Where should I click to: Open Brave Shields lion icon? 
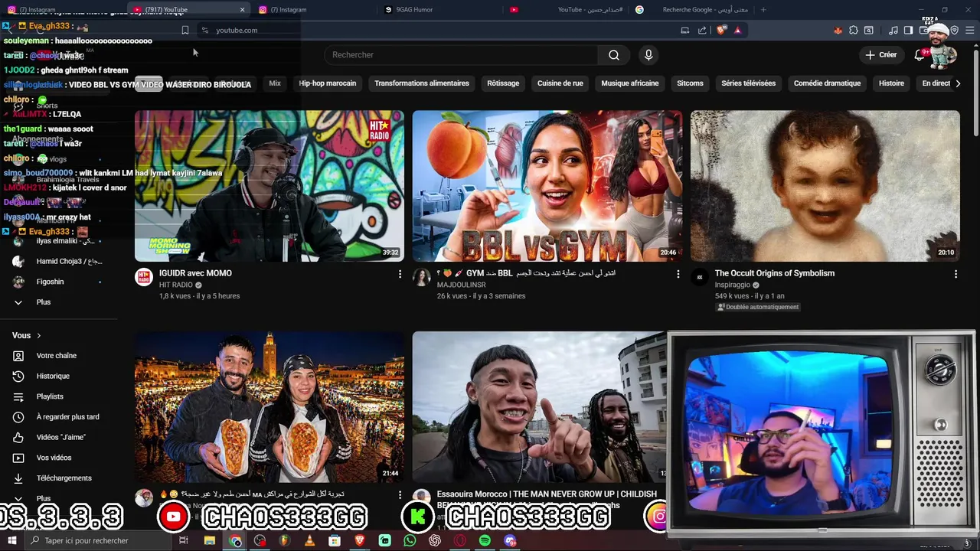click(x=721, y=31)
